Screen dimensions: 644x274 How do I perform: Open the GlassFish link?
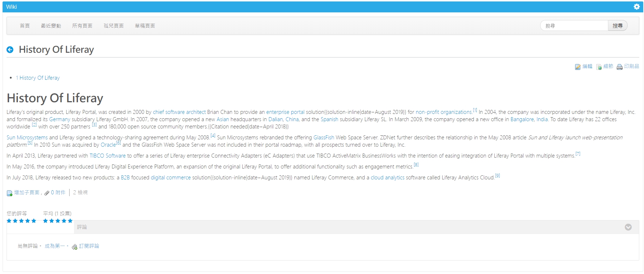pyautogui.click(x=324, y=138)
